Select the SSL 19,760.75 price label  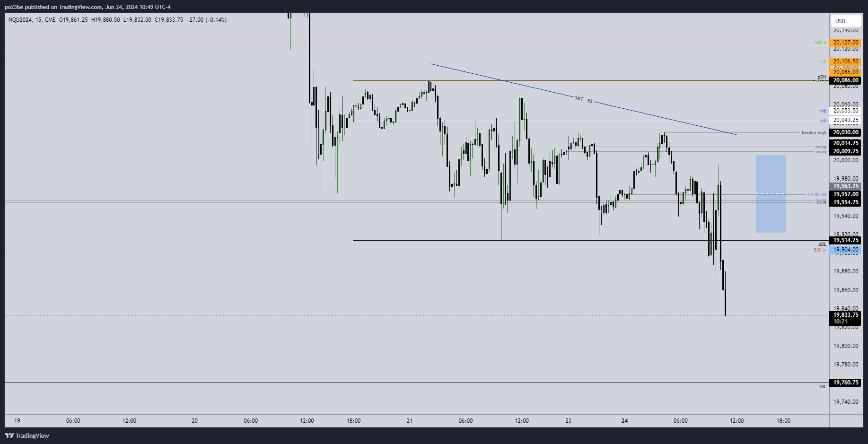pyautogui.click(x=845, y=383)
